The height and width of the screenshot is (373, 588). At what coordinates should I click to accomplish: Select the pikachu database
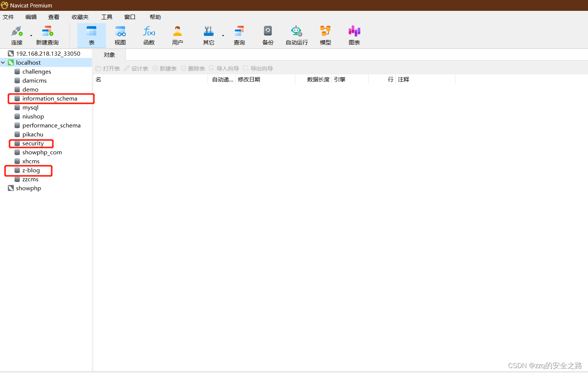point(32,134)
